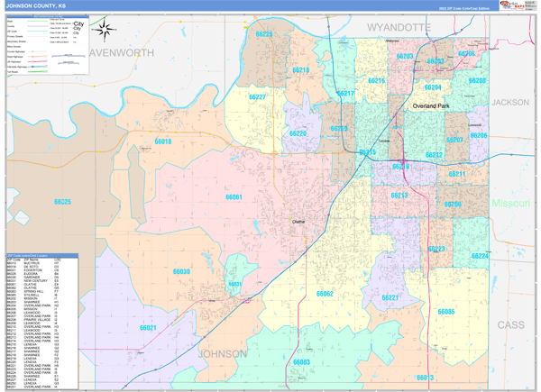541x392 pixels.
Task: Select ZIP code 66018 label
Action: pyautogui.click(x=162, y=141)
